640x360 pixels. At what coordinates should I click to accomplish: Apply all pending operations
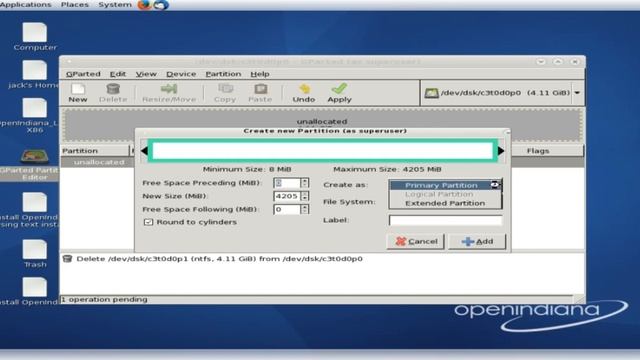tap(339, 93)
